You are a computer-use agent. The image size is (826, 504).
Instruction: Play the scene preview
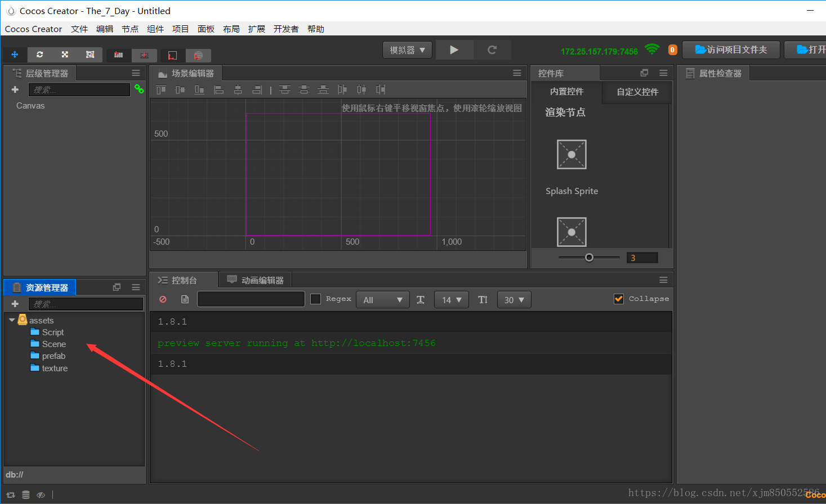tap(454, 50)
